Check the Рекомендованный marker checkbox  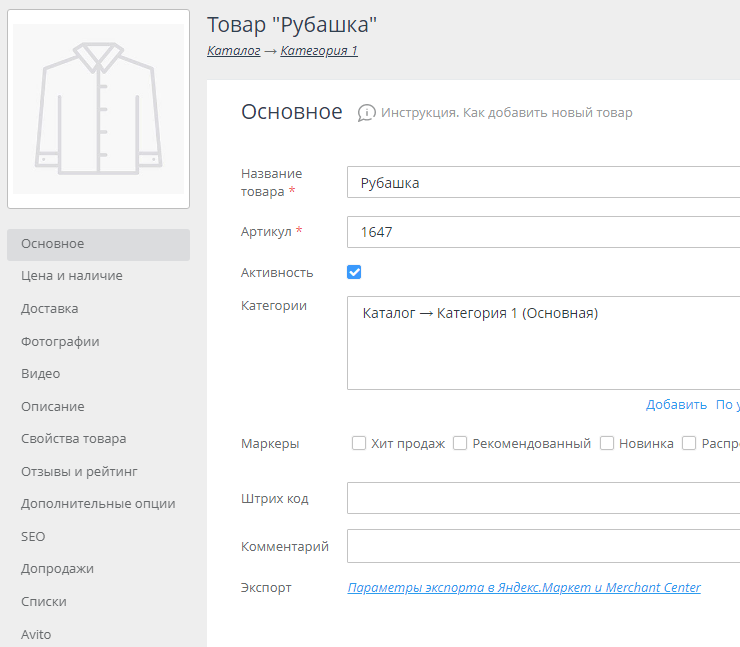point(460,443)
